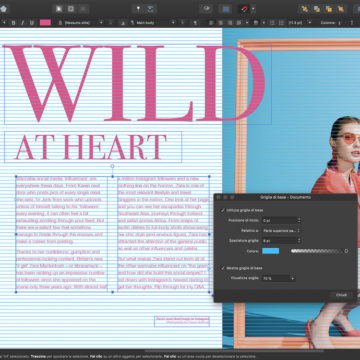This screenshot has width=360, height=360.
Task: Select the AT HEART text frame
Action: [x=93, y=147]
